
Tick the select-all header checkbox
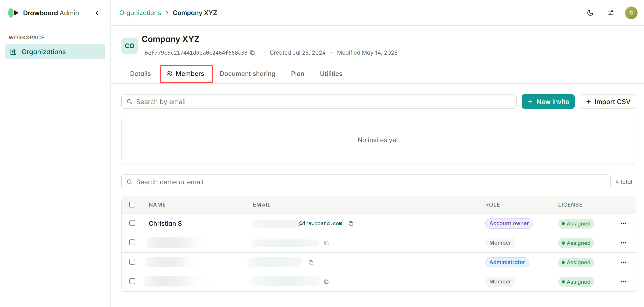[x=132, y=204]
